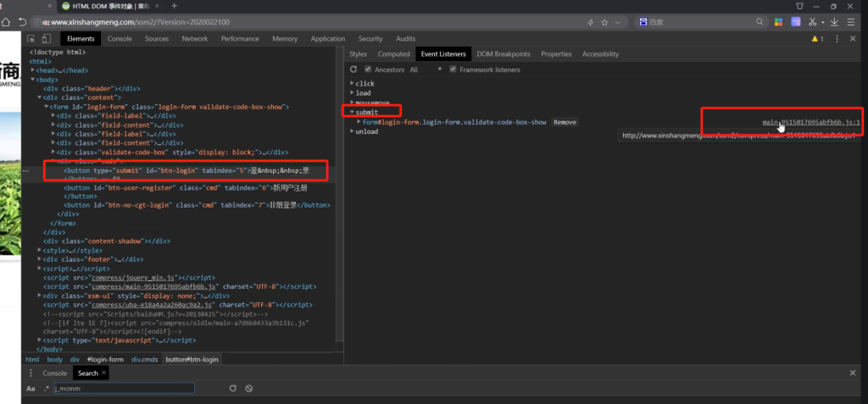
Task: Open the colorful apps grid icon
Action: pos(778,22)
